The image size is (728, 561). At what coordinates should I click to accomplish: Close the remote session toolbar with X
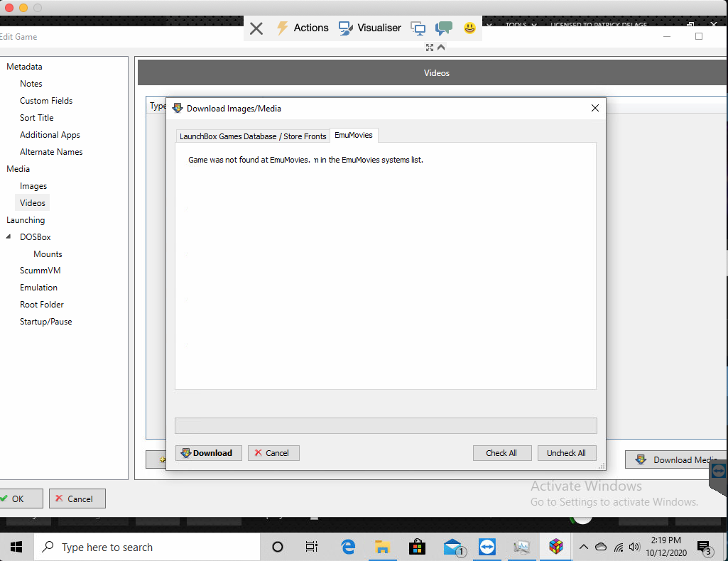pos(256,28)
